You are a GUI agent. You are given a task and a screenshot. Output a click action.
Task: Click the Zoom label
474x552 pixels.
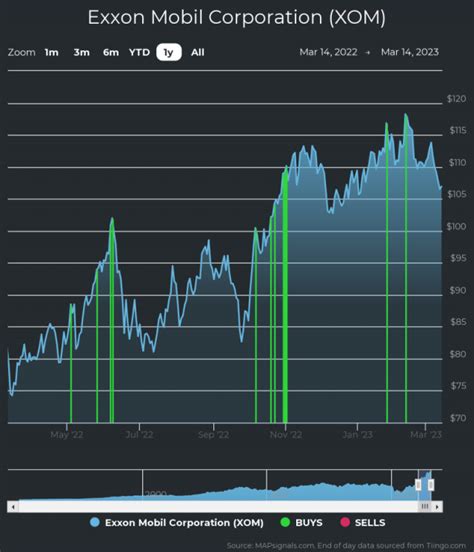[21, 52]
